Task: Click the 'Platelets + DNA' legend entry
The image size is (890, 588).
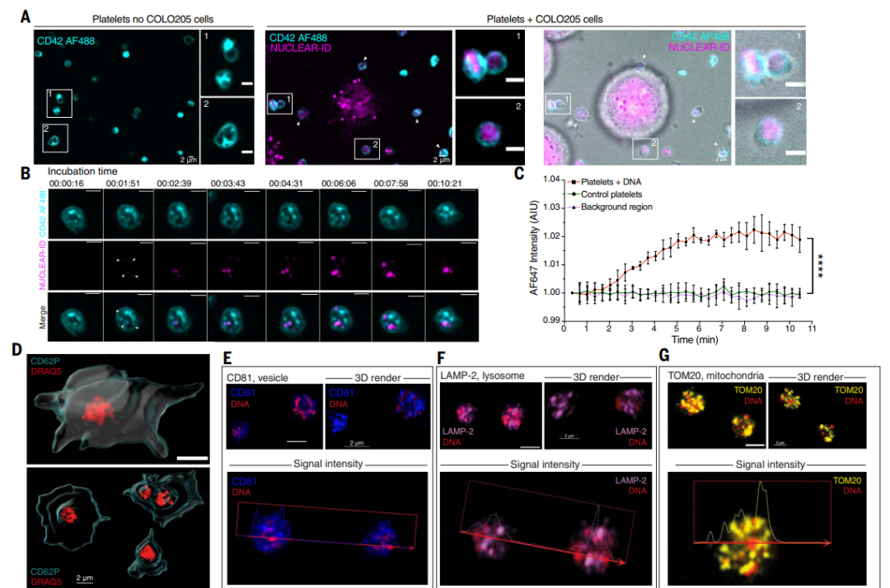Action: click(x=605, y=182)
